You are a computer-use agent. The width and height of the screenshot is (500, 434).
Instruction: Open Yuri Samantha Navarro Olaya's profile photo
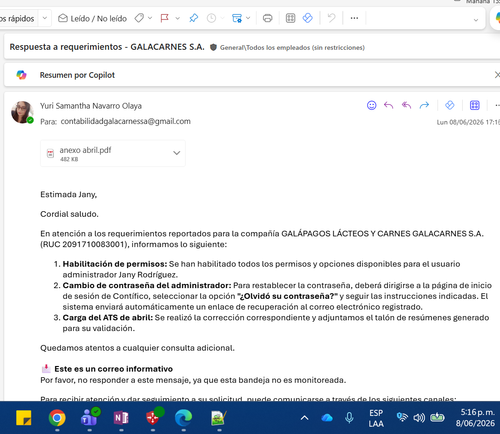pos(22,112)
